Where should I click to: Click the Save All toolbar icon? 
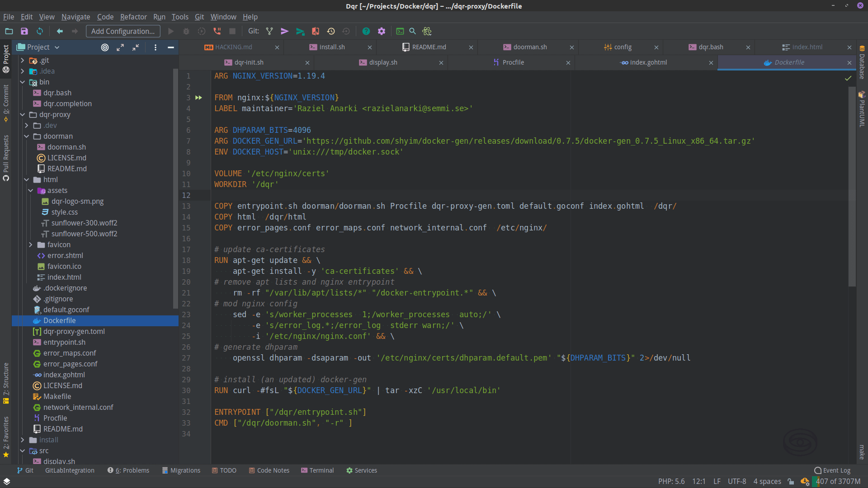pyautogui.click(x=24, y=31)
